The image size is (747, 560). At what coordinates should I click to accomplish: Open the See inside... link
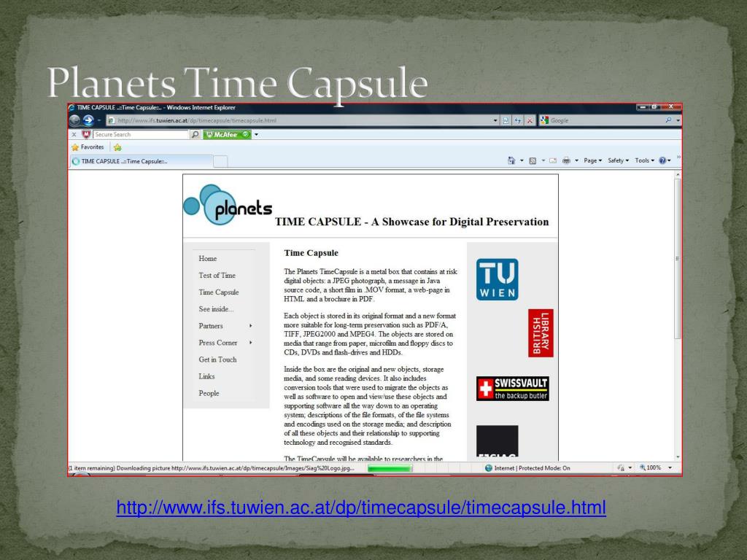pyautogui.click(x=216, y=309)
